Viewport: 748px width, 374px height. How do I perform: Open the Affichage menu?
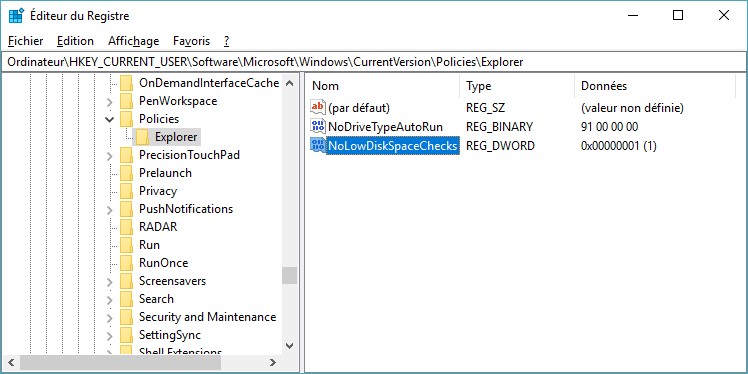click(x=134, y=41)
